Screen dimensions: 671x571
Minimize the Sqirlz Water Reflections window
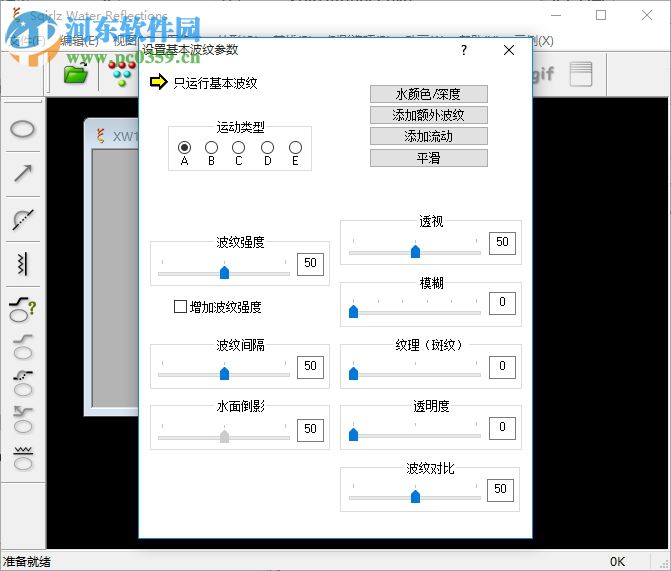click(x=556, y=15)
